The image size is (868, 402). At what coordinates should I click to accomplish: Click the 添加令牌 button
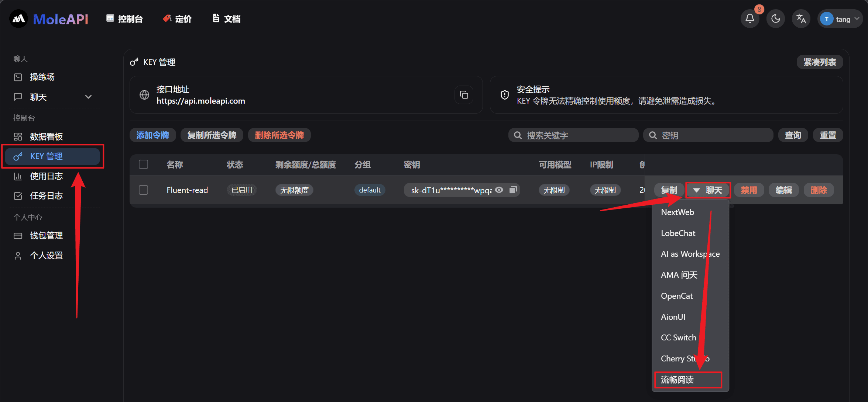152,135
